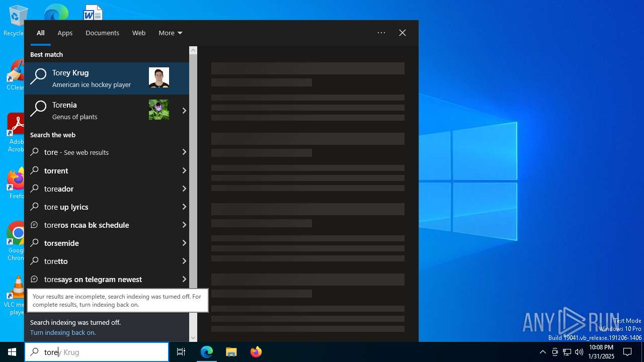This screenshot has height=362, width=644.
Task: Launch Firefox from the taskbar
Action: (256, 352)
